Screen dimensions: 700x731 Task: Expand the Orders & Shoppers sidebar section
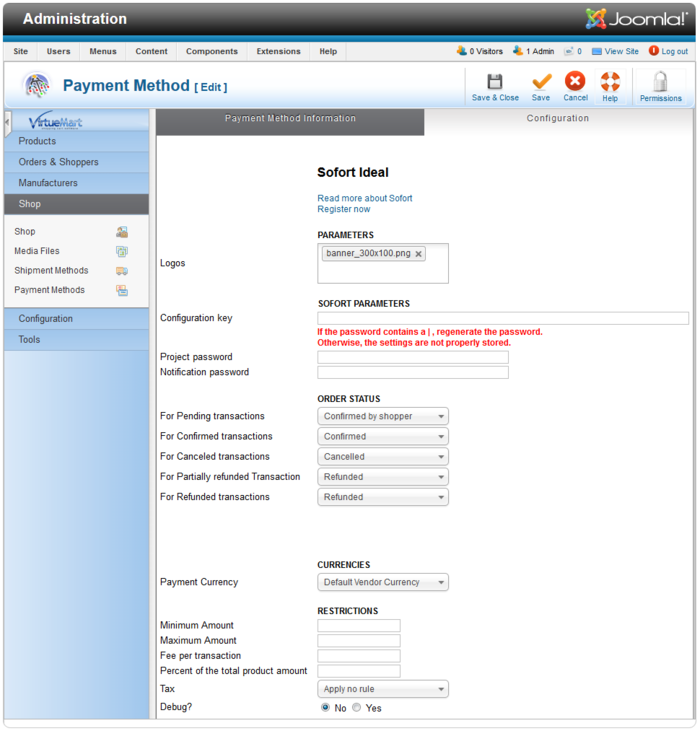tap(76, 162)
